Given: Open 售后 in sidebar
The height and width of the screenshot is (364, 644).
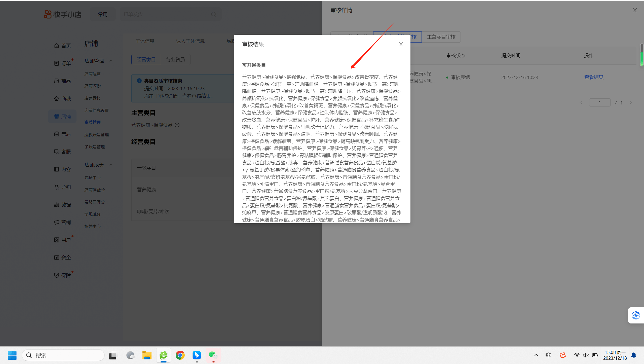Looking at the screenshot, I should (x=62, y=134).
